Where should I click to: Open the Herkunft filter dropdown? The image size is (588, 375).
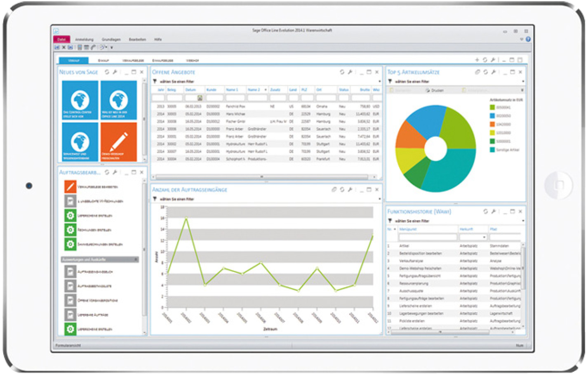tap(484, 238)
